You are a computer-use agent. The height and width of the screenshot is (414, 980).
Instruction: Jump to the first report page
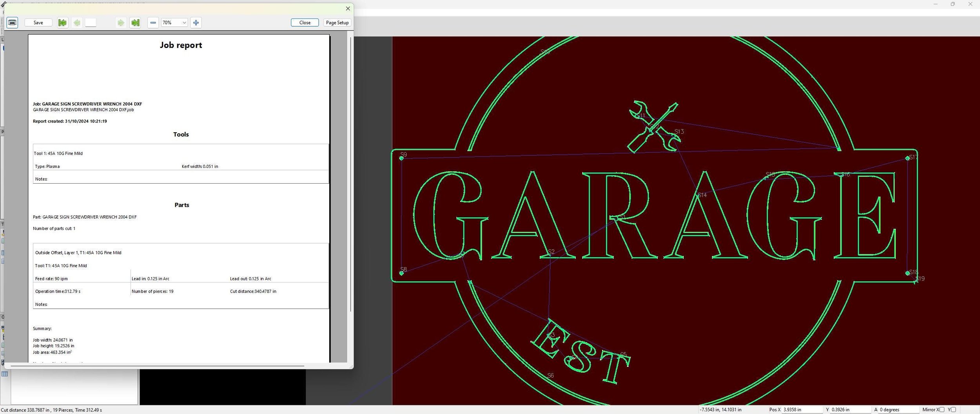coord(62,23)
